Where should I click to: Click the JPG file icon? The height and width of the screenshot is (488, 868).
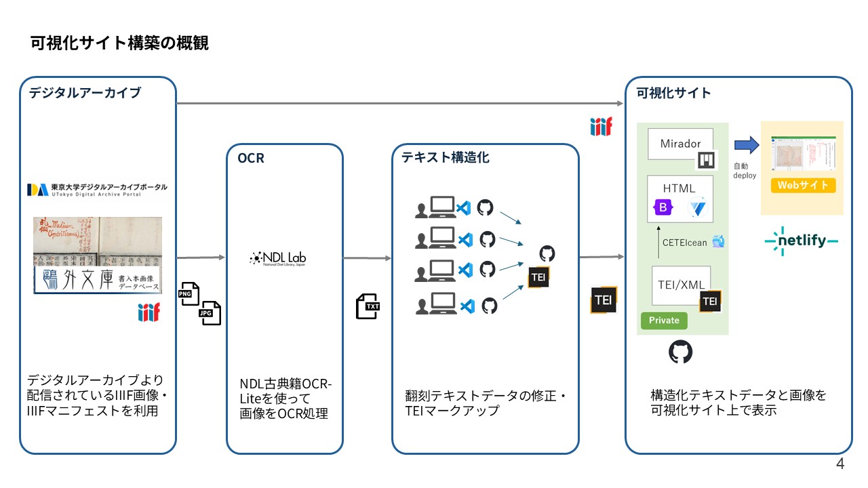209,313
